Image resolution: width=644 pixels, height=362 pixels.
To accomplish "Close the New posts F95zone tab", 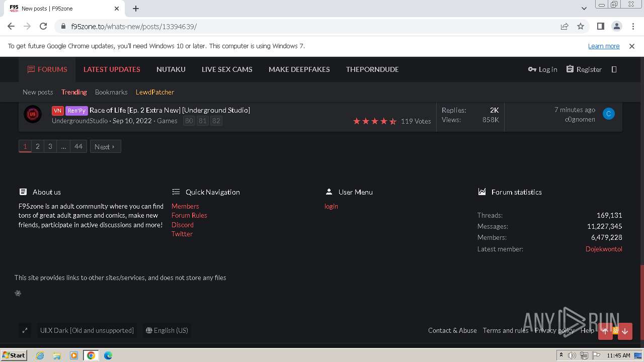I will click(117, 8).
